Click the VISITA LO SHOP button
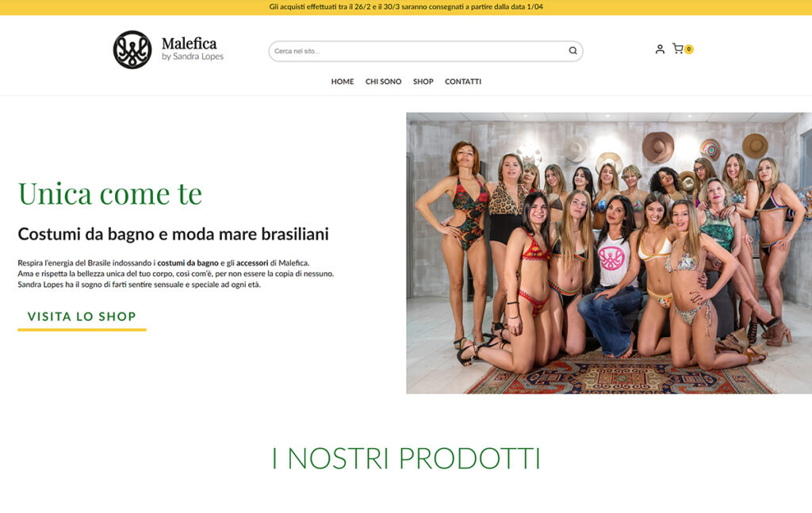Viewport: 812px width, 513px height. tap(82, 317)
